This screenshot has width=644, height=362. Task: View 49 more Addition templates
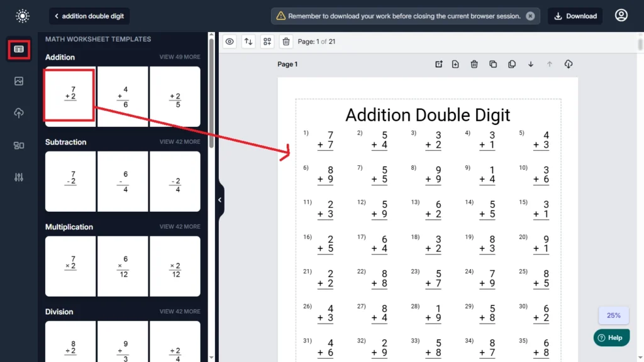[180, 57]
